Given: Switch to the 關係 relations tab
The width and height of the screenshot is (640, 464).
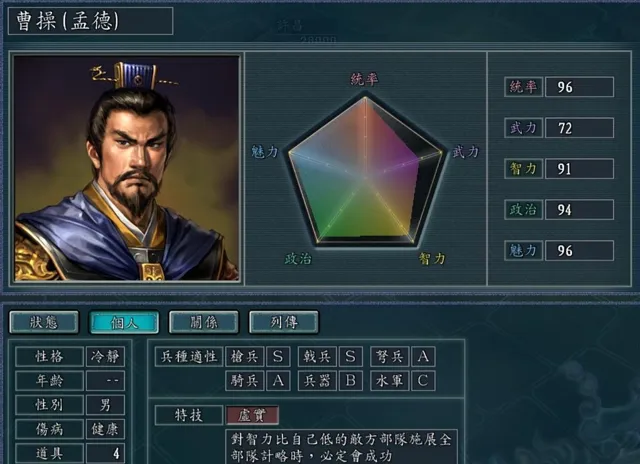Looking at the screenshot, I should coord(204,322).
